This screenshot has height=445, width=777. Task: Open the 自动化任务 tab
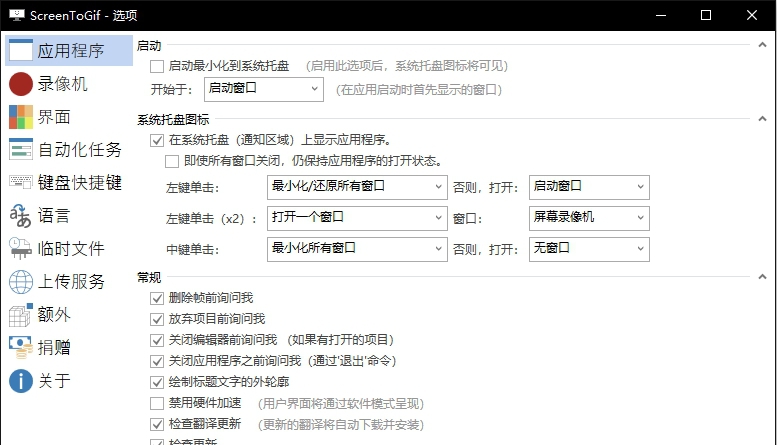coord(69,150)
